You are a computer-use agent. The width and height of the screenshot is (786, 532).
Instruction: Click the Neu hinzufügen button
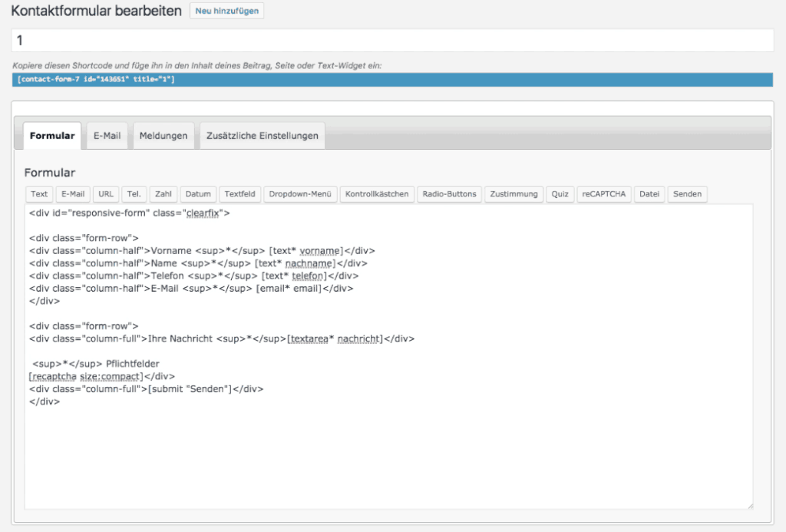pyautogui.click(x=226, y=12)
